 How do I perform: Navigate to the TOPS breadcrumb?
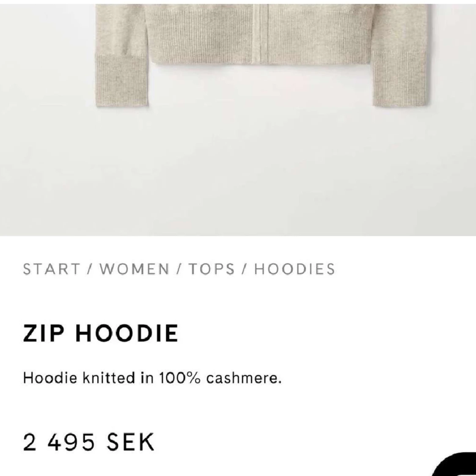click(212, 269)
